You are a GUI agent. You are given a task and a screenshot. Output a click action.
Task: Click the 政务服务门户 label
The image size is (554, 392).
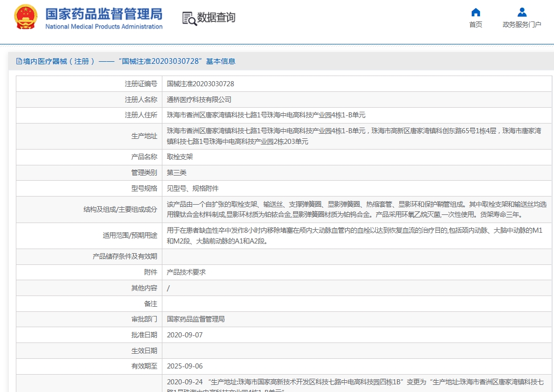point(522,24)
